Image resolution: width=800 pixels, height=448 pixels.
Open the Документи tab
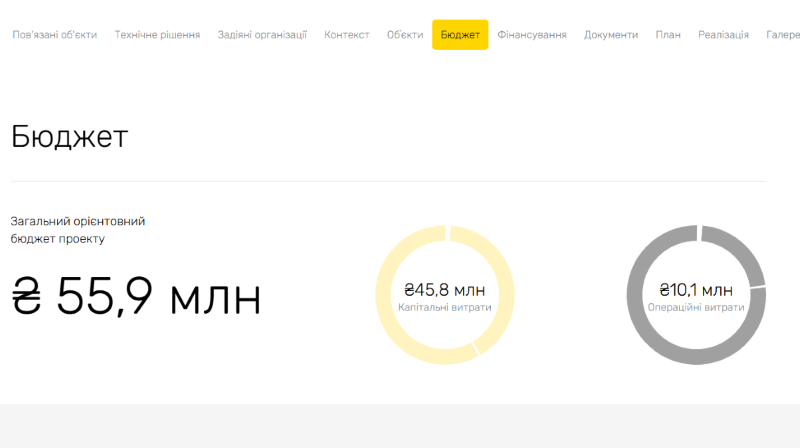coord(611,34)
